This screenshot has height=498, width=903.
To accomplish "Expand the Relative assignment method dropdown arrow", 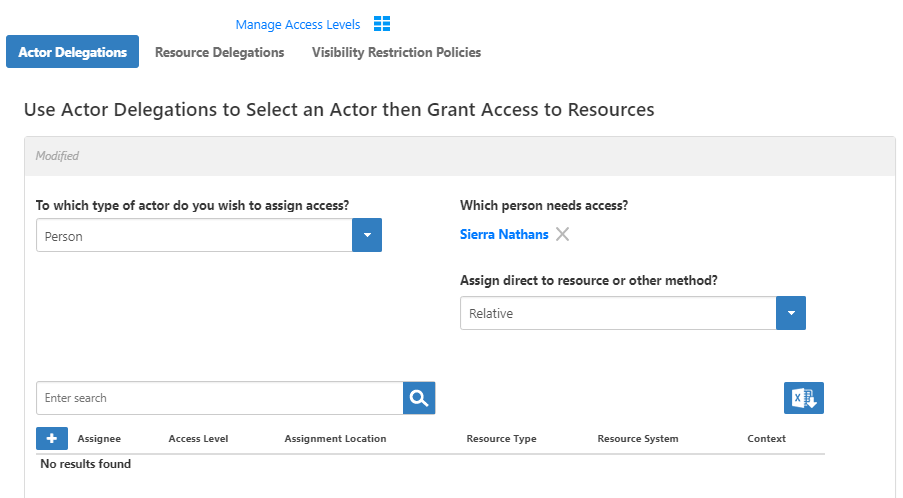I will pos(791,313).
